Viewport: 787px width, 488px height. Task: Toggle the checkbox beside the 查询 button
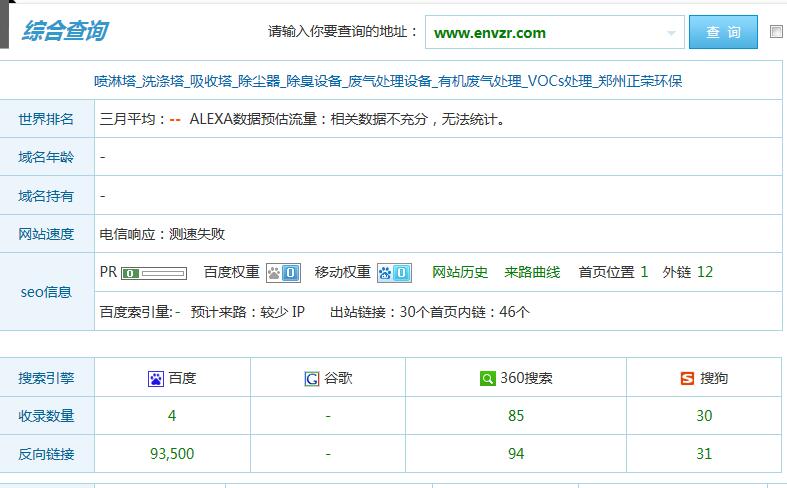click(x=777, y=32)
